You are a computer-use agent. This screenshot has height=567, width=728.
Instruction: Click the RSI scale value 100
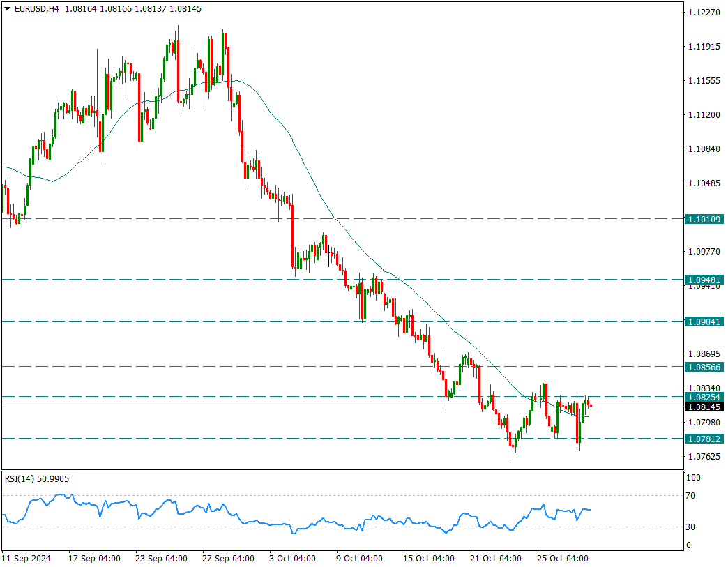point(694,478)
